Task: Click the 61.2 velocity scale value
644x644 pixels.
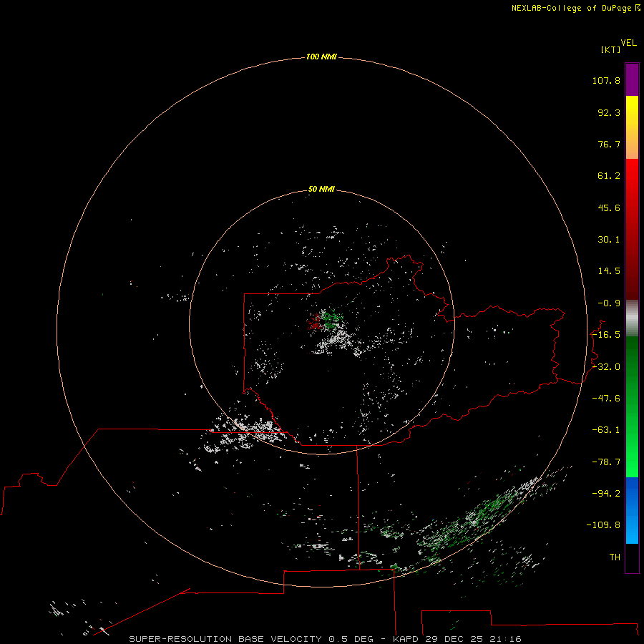Action: pos(609,176)
